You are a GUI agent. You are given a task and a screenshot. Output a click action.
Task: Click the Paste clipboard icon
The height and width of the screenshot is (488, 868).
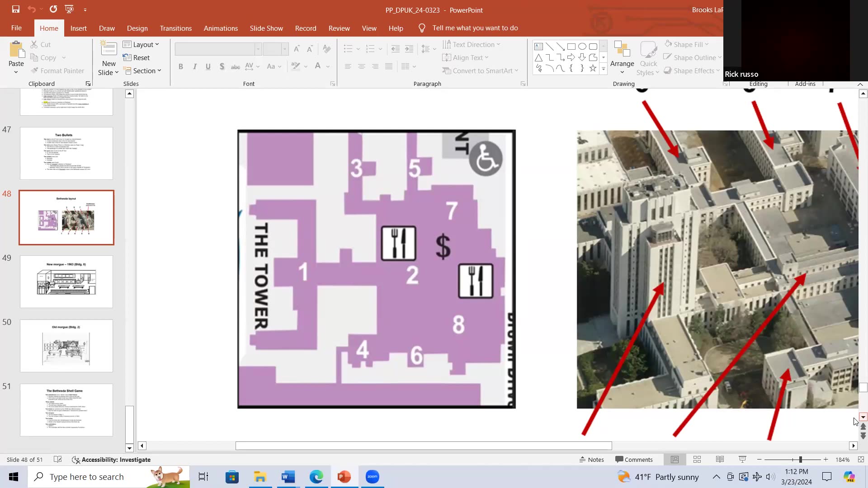(x=16, y=50)
